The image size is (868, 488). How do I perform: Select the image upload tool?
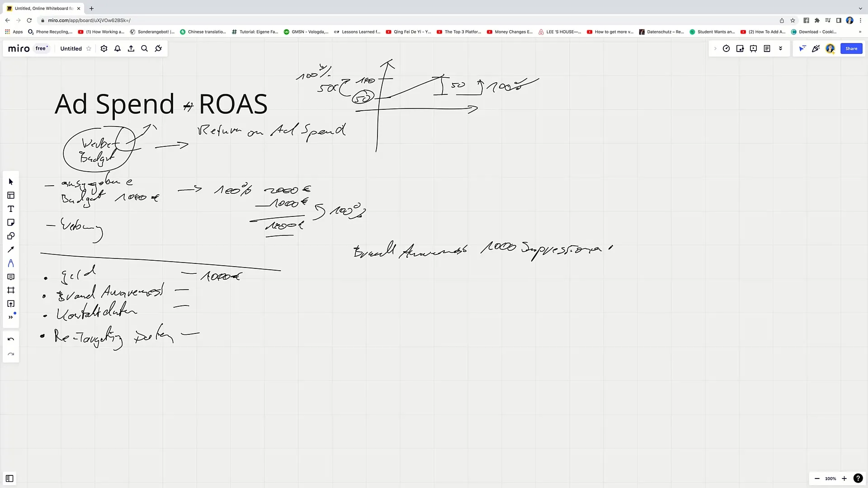11,304
